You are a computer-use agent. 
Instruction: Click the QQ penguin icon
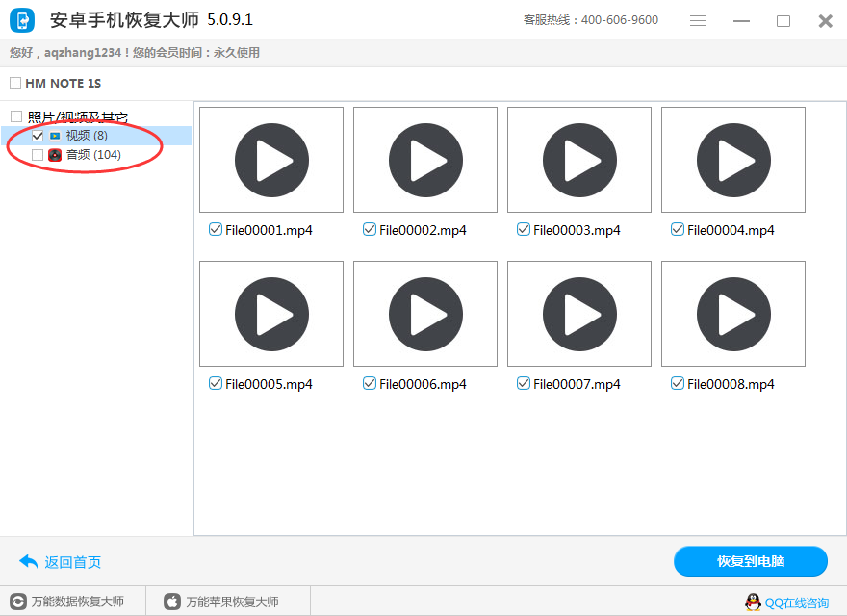753,602
